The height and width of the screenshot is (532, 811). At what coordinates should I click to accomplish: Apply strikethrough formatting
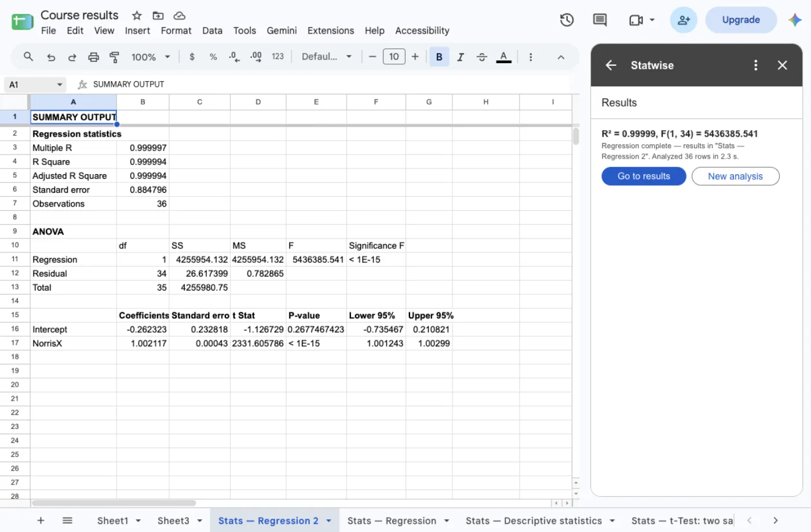click(481, 57)
